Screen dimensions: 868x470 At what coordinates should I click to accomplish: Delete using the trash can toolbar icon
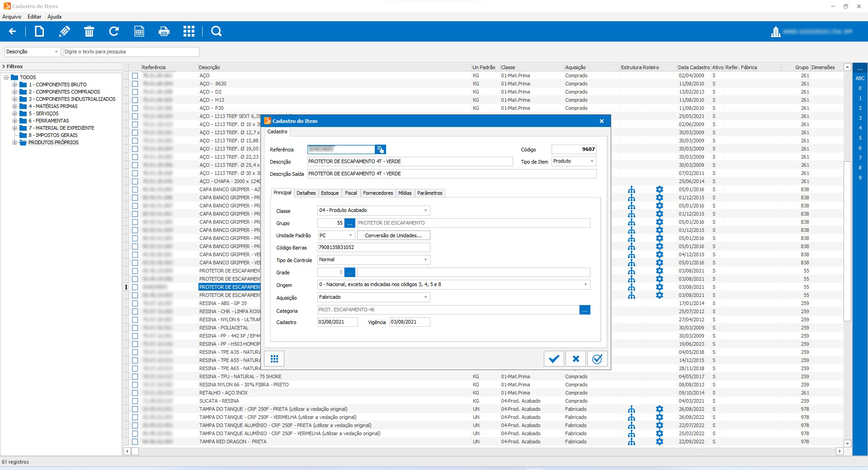(x=89, y=31)
